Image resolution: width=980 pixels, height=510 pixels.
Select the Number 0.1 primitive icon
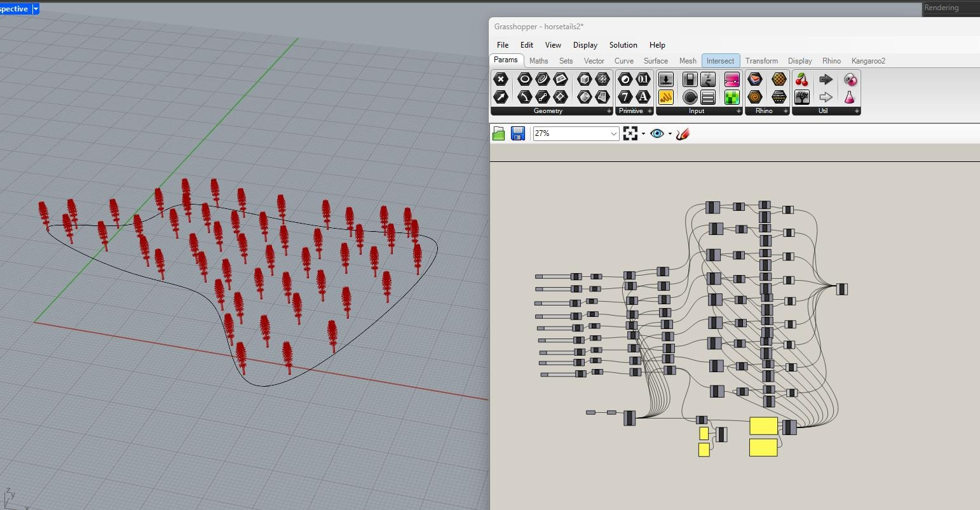click(x=643, y=79)
